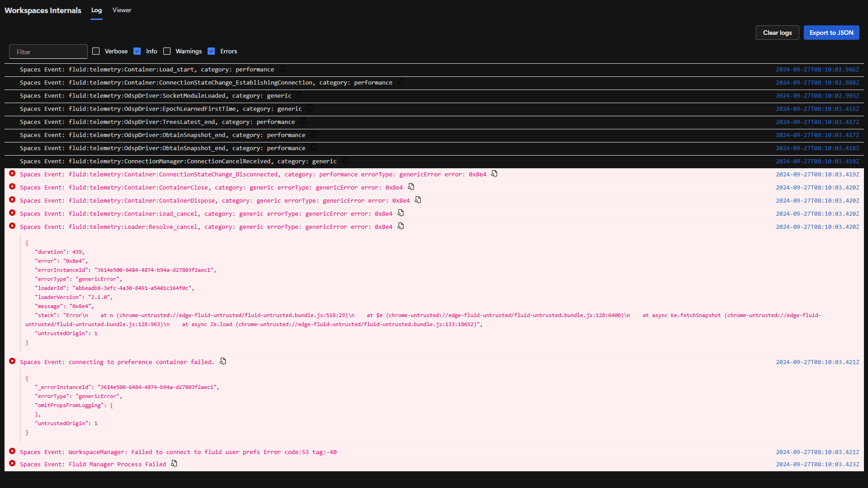Enable the Warnings log level
868x488 pixels.
click(167, 51)
